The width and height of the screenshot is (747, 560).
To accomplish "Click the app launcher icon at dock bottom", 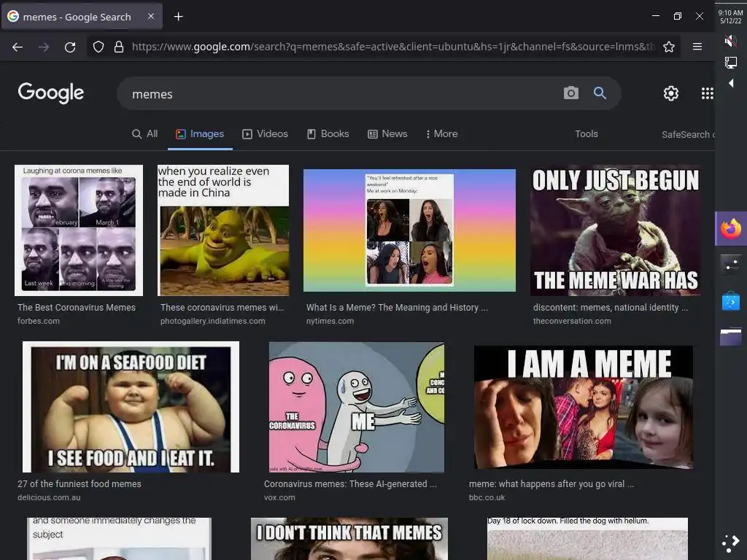I will click(731, 542).
